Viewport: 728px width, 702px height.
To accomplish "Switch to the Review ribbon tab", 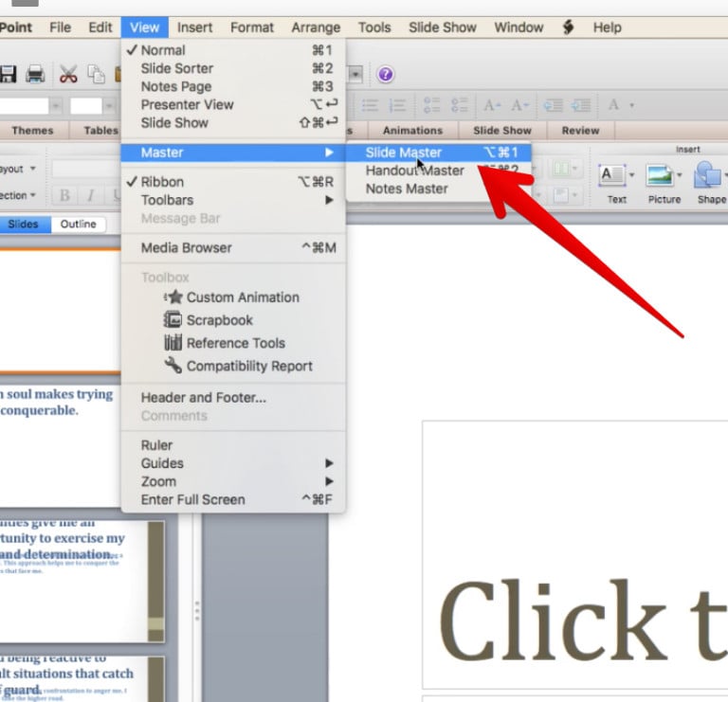I will point(580,131).
